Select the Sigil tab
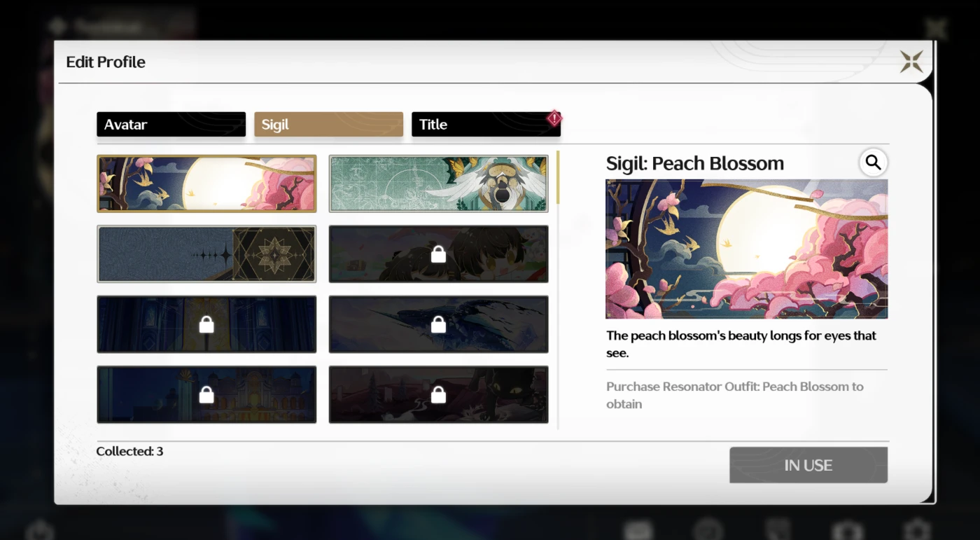The height and width of the screenshot is (540, 980). [328, 124]
